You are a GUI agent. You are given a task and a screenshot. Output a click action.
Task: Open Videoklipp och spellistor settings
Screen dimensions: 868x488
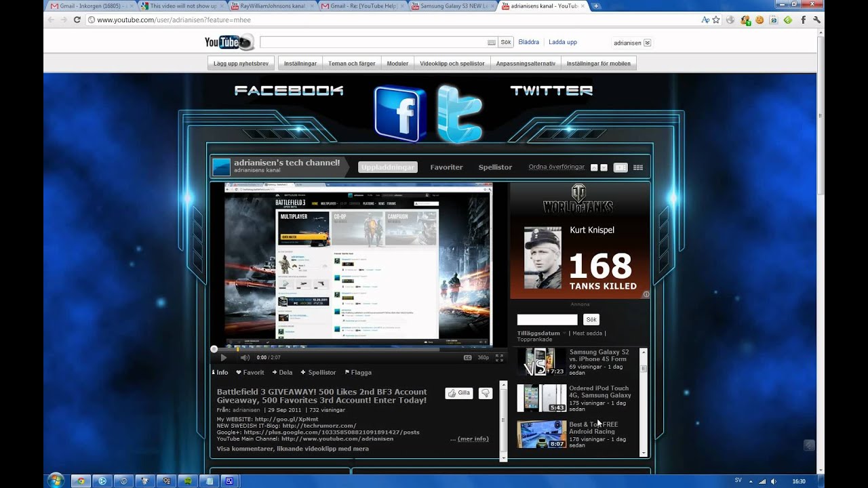[x=452, y=63]
